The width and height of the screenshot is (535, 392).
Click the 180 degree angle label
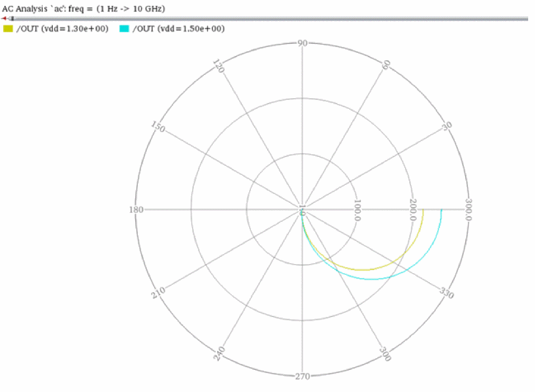[136, 210]
